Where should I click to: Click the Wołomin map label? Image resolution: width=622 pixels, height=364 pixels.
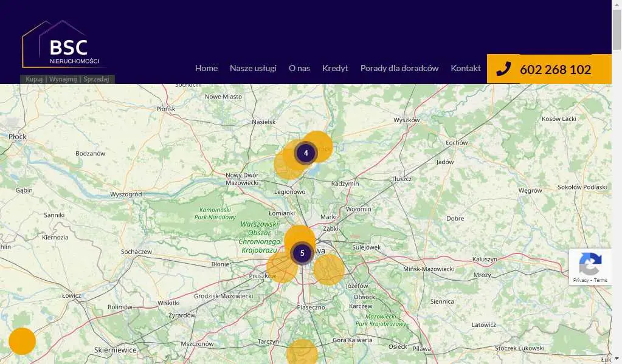click(x=359, y=209)
